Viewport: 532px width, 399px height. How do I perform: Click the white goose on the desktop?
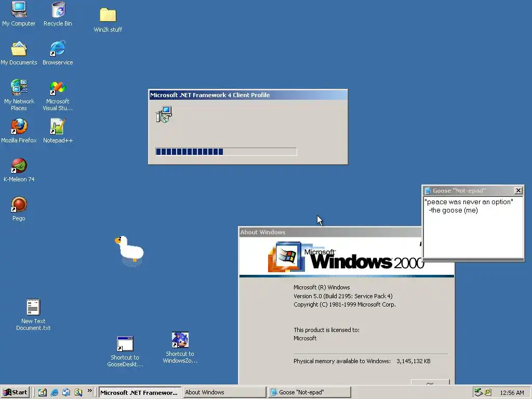pyautogui.click(x=130, y=250)
